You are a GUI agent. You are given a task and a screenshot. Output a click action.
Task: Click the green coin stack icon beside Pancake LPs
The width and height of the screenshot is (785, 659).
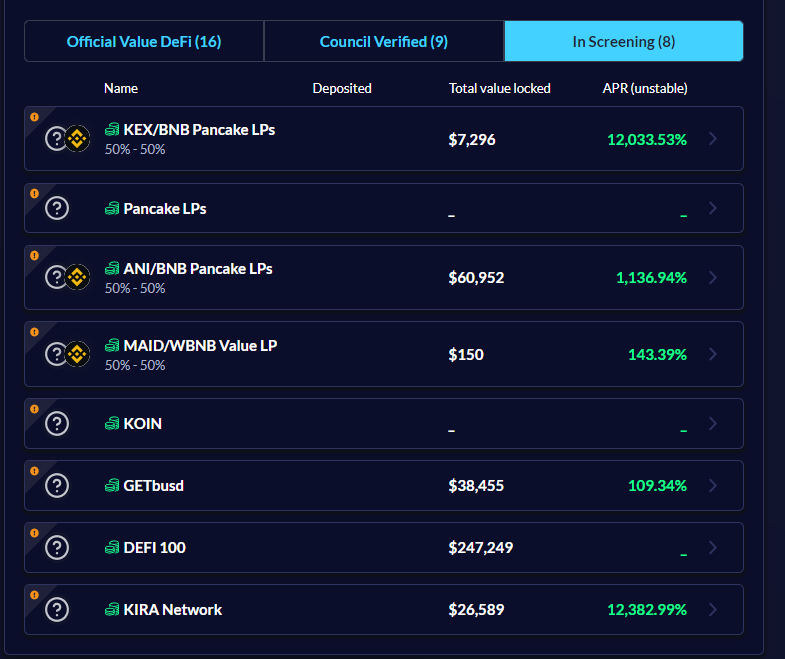(x=112, y=208)
